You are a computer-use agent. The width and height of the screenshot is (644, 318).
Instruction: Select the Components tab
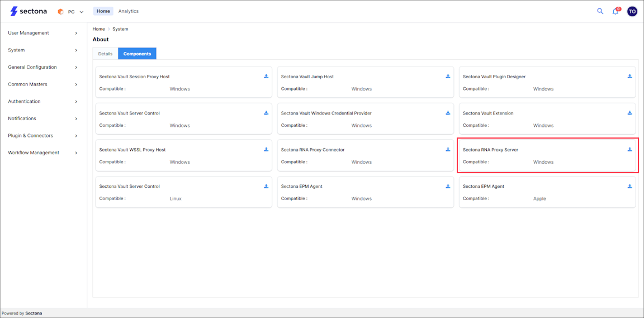(x=137, y=54)
